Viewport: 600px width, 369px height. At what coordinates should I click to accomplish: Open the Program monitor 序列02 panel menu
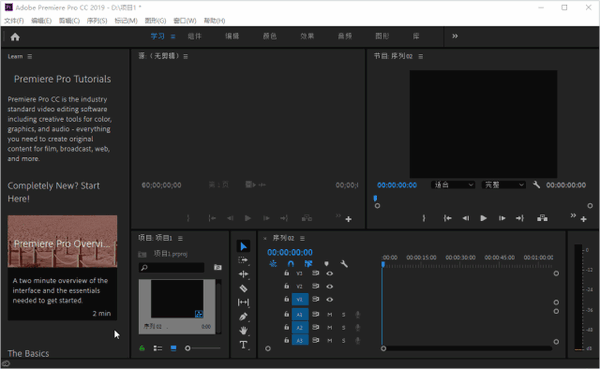click(x=421, y=56)
